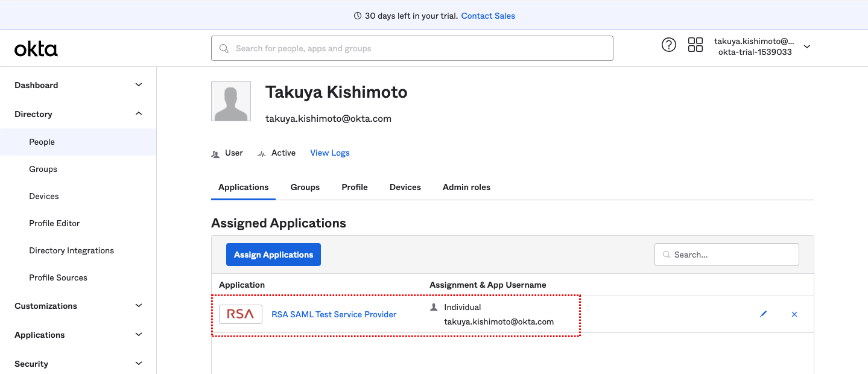The image size is (868, 374).
Task: Open the apps grid icon
Action: (695, 45)
